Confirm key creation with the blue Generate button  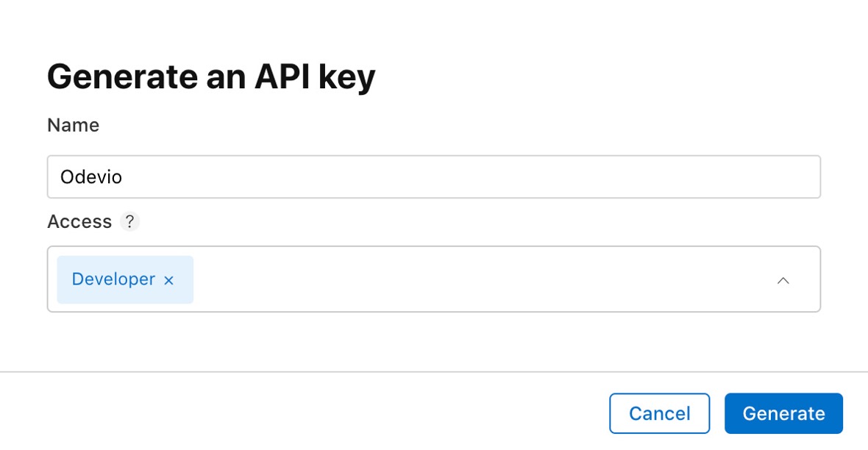(x=783, y=413)
